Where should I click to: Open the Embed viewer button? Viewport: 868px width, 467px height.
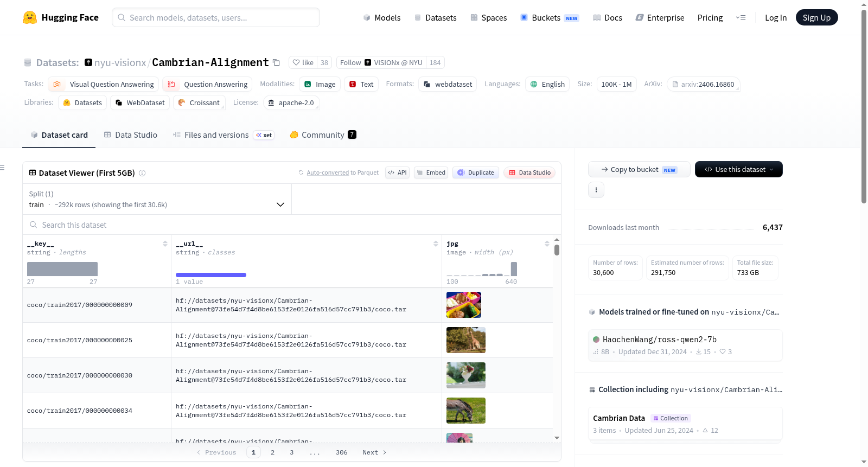431,172
